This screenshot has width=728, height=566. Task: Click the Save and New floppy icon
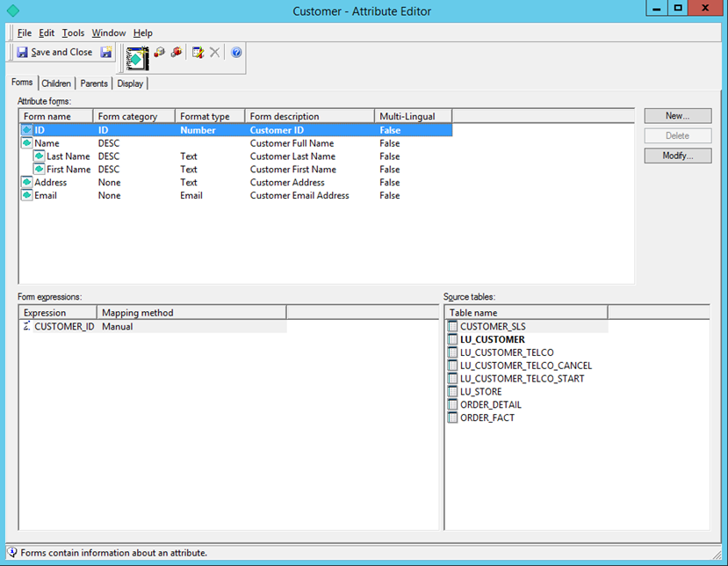(x=106, y=52)
